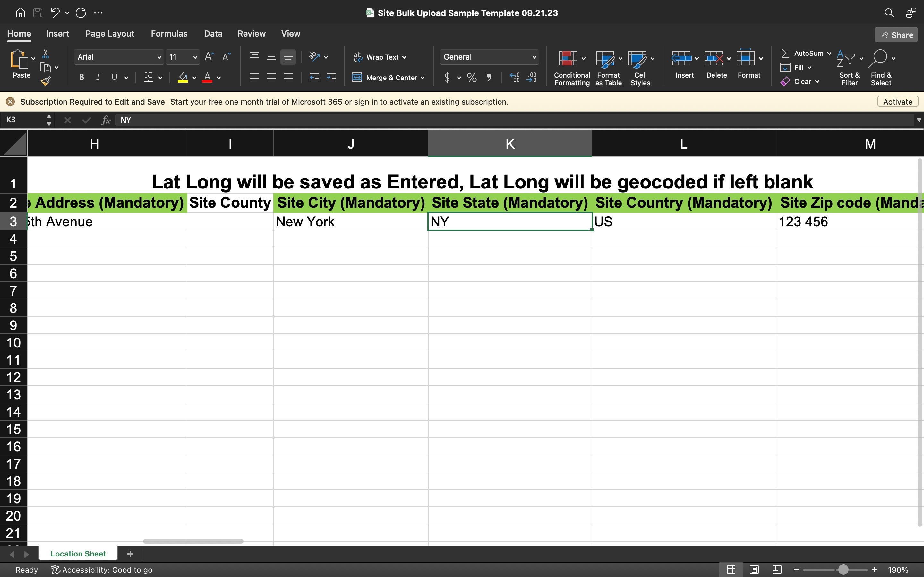
Task: Click the Format Painter brush icon
Action: (46, 81)
